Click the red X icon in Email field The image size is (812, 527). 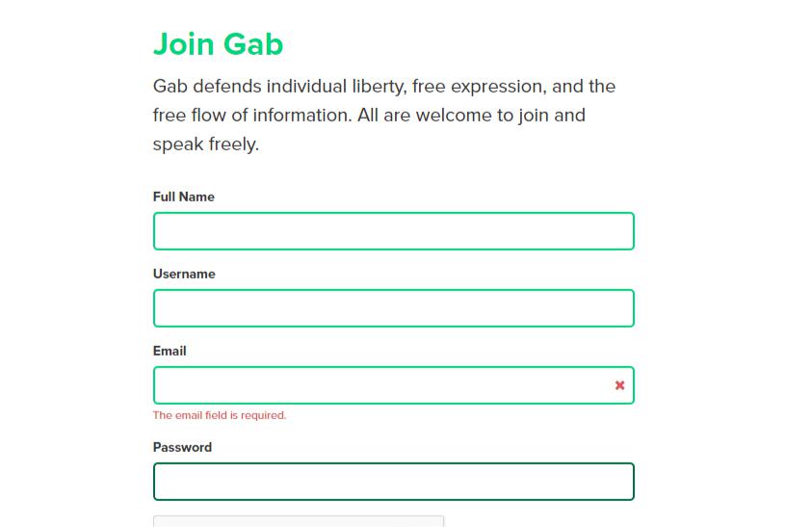pos(619,385)
